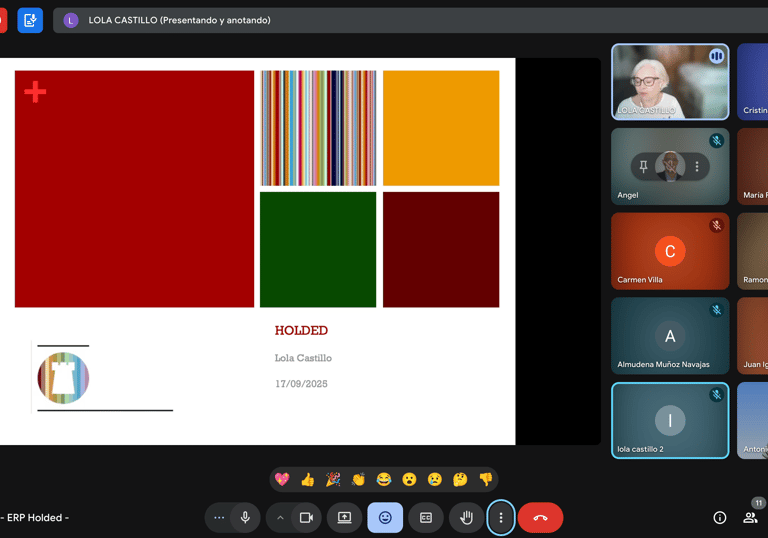Screen dimensions: 768x538
Task: Select Almudena Muñoz Navajas tile
Action: 670,336
